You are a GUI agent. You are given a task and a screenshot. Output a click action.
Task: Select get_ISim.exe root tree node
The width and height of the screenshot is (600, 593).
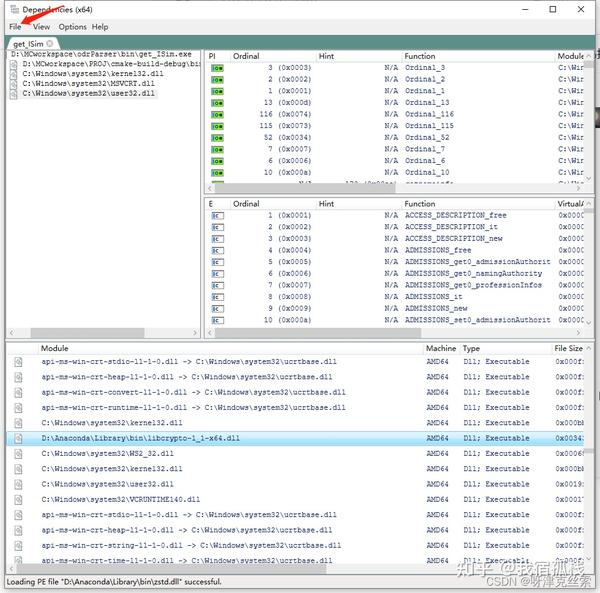point(101,54)
